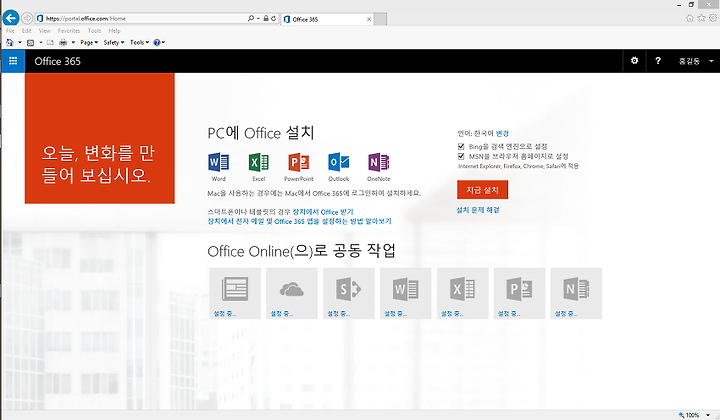The image size is (720, 420).
Task: Toggle the MSN browser homepage checkbox
Action: (461, 156)
